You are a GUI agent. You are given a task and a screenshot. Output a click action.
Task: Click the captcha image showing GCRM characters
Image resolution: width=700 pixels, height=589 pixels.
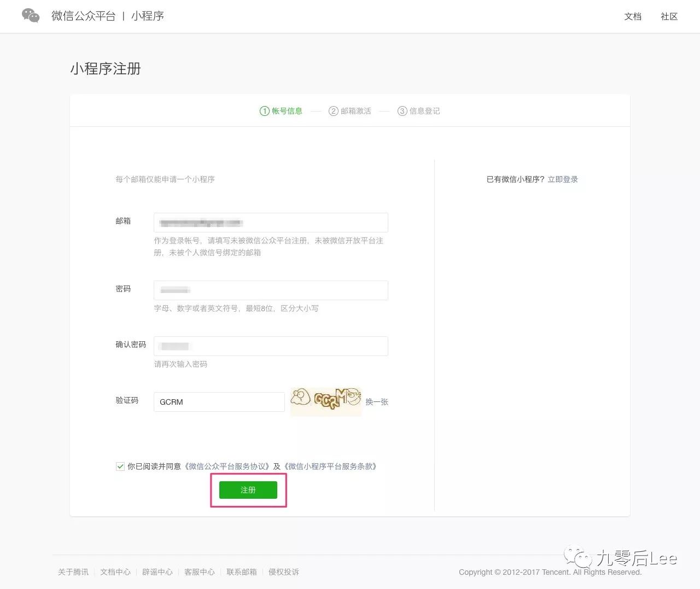coord(326,402)
